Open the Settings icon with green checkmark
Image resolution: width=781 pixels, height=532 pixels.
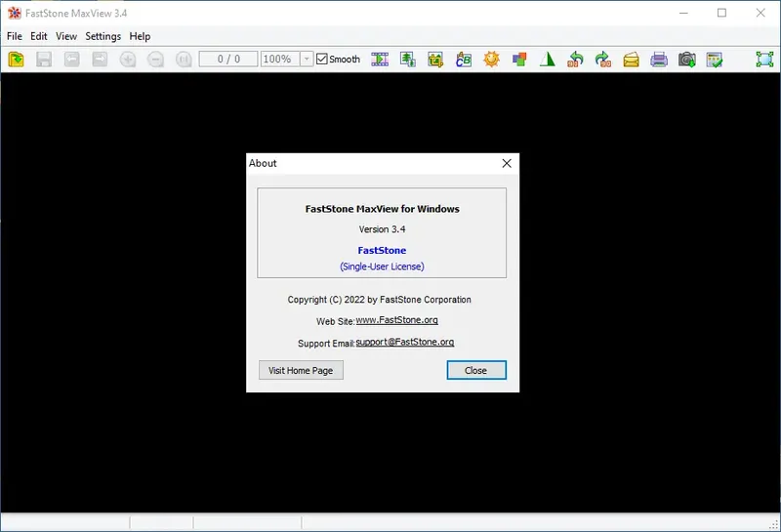715,60
